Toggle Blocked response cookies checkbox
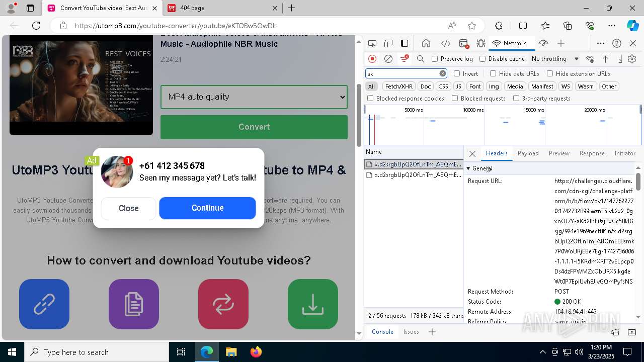This screenshot has height=362, width=644. point(370,99)
